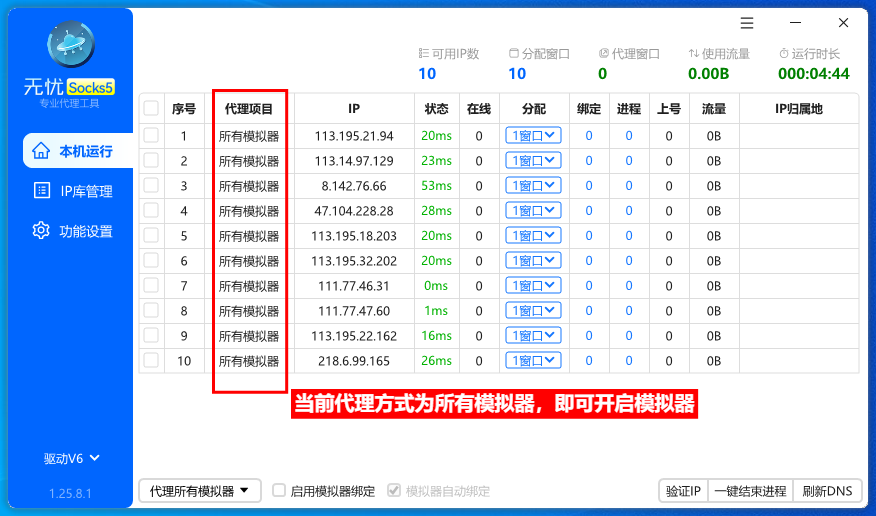Open 1窗口 dropdown for 47.104.228.28
The image size is (876, 516).
coord(533,211)
